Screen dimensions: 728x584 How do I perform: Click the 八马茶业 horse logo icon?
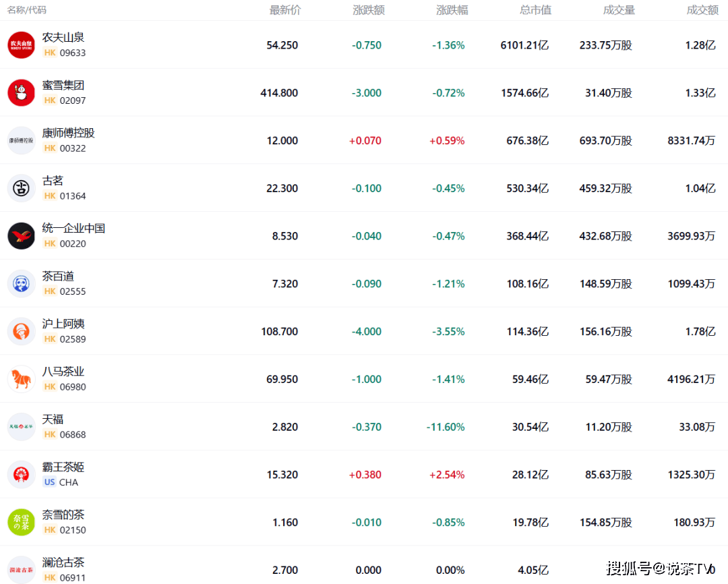[x=21, y=379]
